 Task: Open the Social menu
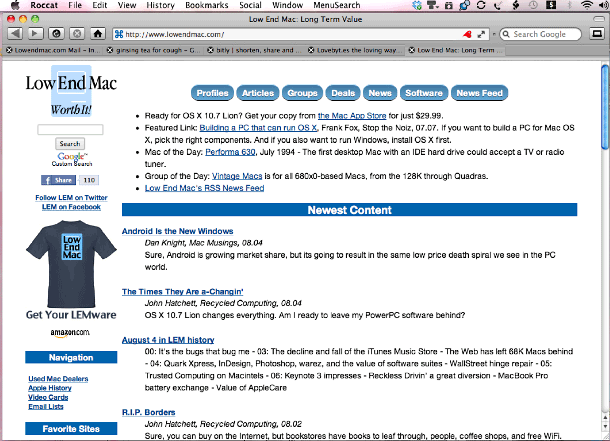(250, 5)
